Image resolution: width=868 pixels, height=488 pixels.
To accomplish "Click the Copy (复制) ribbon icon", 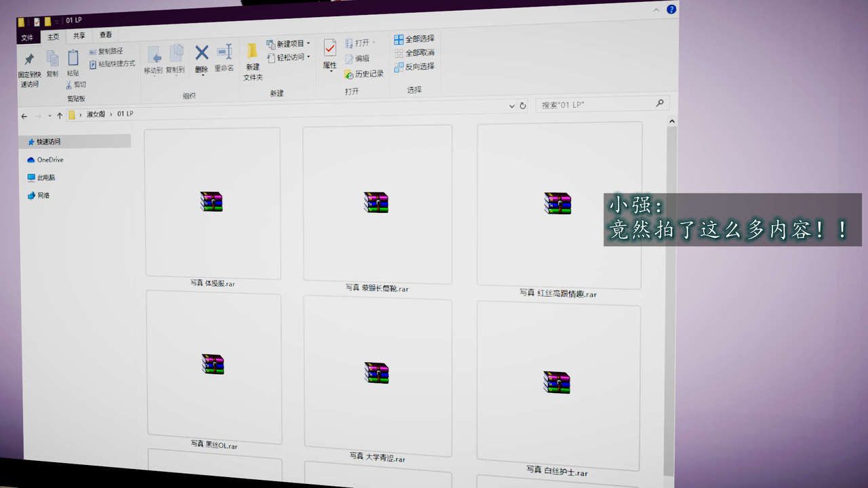I will (x=52, y=60).
